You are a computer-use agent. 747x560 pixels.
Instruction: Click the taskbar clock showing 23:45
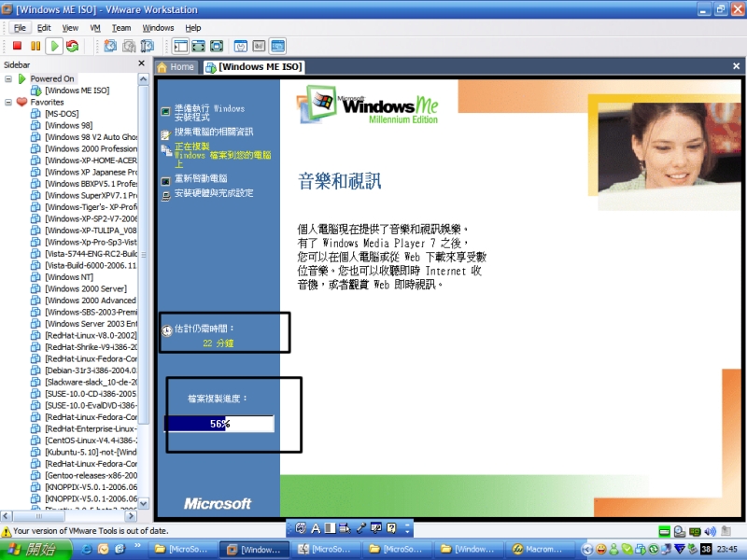pyautogui.click(x=727, y=549)
